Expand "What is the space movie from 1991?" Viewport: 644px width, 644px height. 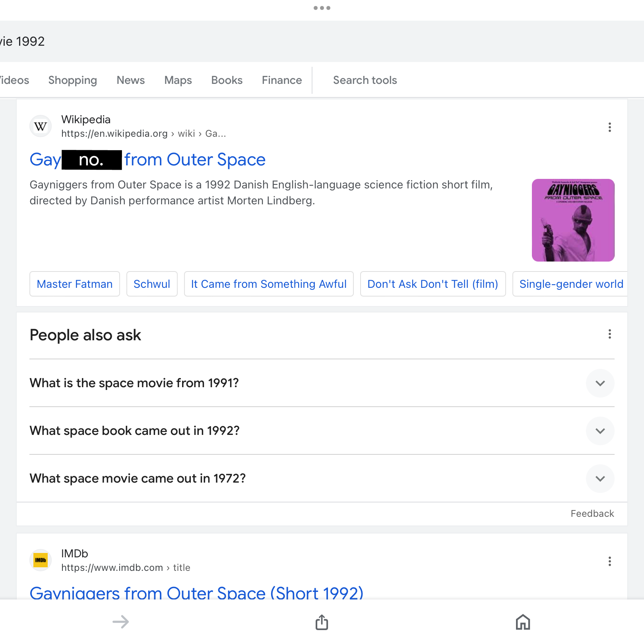pos(600,383)
